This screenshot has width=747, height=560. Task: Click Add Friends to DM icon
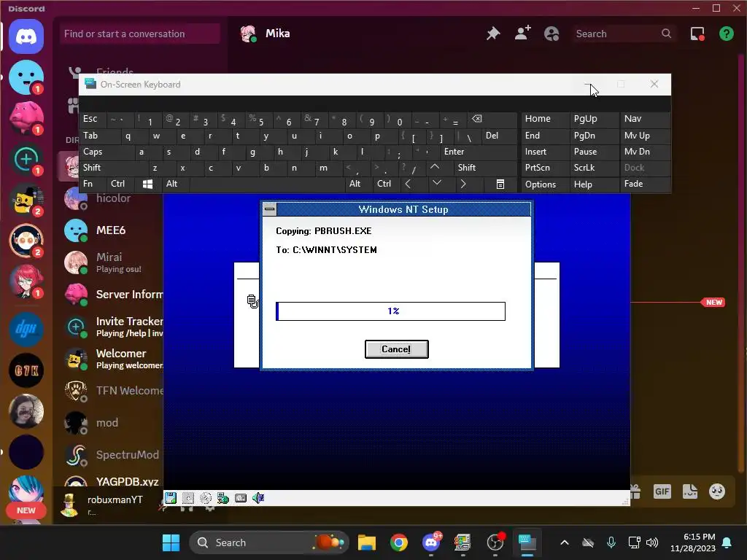pyautogui.click(x=522, y=34)
